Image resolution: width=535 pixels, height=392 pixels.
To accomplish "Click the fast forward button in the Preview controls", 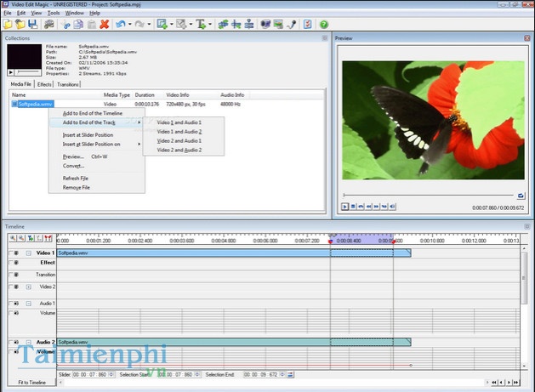I will coord(376,207).
